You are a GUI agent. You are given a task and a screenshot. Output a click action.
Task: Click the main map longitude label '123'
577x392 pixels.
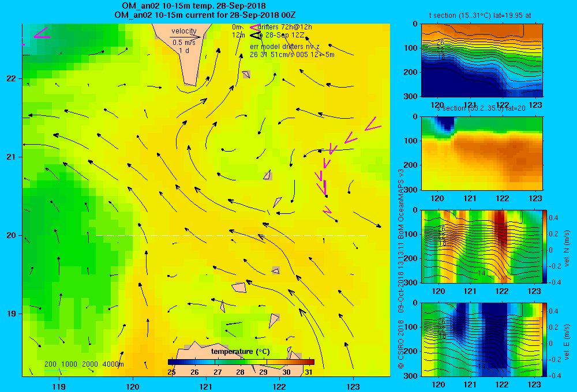[353, 386]
